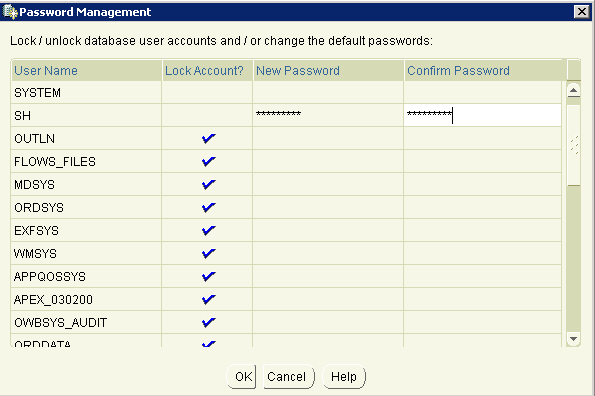This screenshot has height=396, width=595.
Task: Click the scrollbar down arrow
Action: [573, 339]
